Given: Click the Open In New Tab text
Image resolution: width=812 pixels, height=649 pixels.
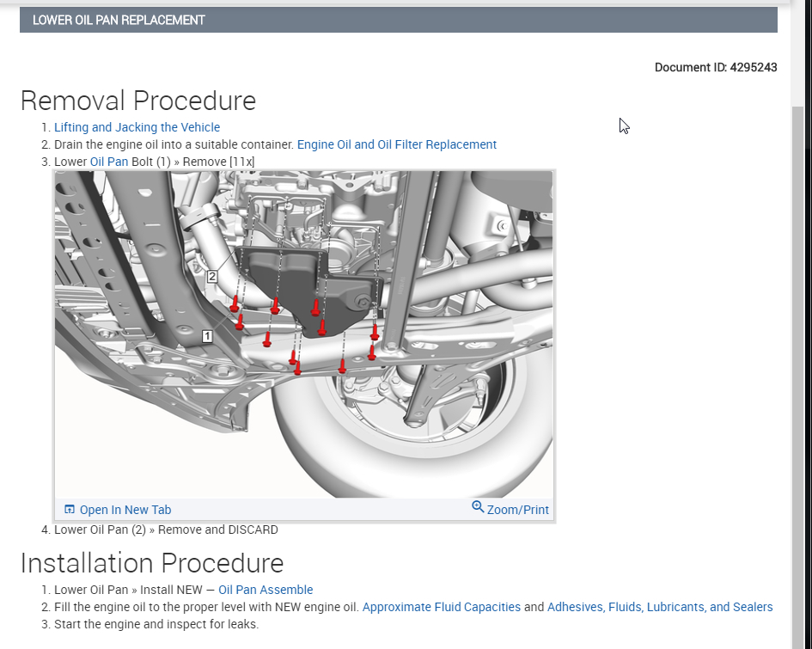Looking at the screenshot, I should click(125, 510).
